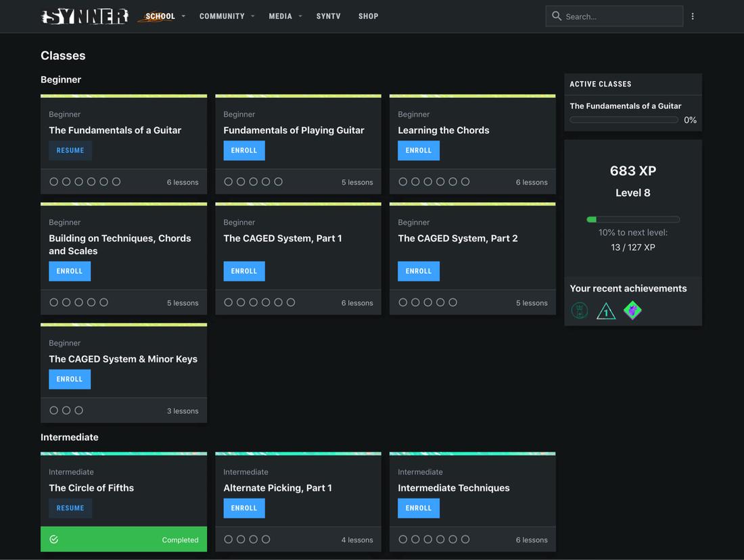
Task: Select the triangle achievement badge with number 1
Action: coord(606,310)
